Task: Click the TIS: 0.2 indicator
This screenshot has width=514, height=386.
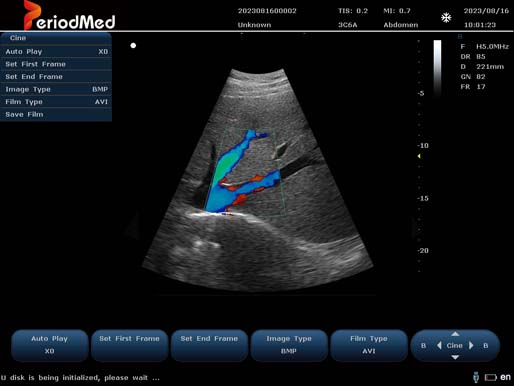Action: (x=353, y=11)
